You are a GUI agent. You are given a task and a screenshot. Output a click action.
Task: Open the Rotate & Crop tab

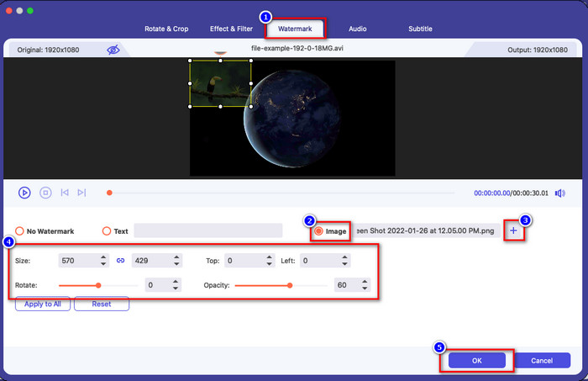click(167, 29)
